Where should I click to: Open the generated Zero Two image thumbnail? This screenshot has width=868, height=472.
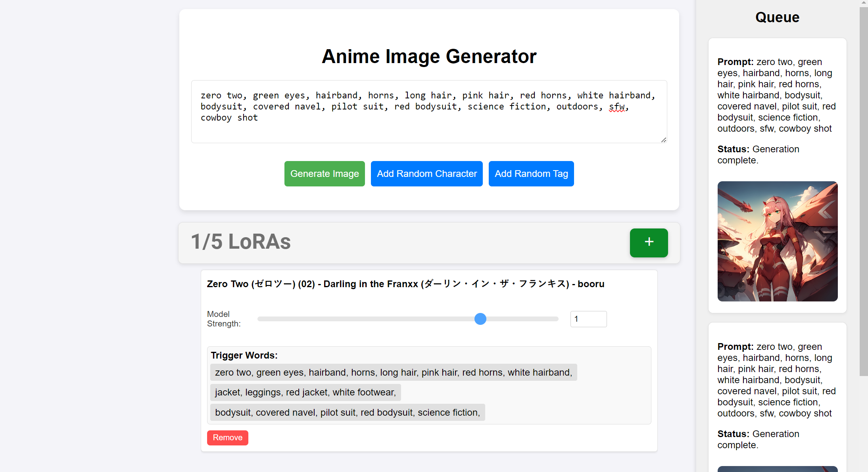(x=777, y=241)
